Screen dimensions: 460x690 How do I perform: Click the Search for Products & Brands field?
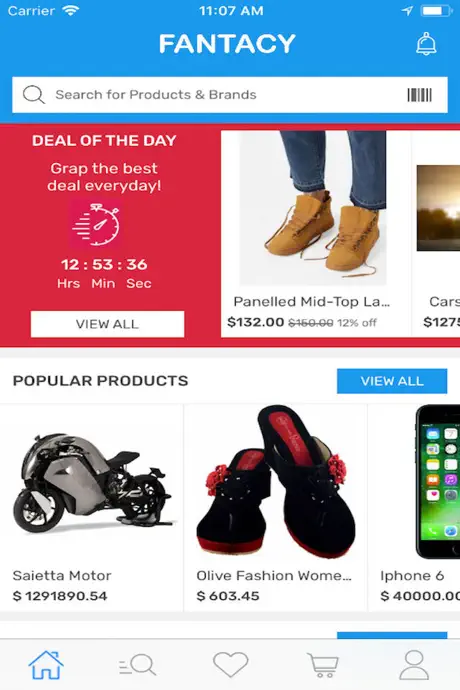click(230, 95)
